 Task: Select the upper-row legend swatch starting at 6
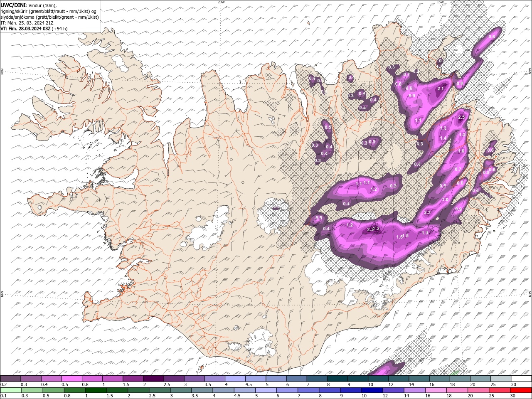click(x=296, y=379)
